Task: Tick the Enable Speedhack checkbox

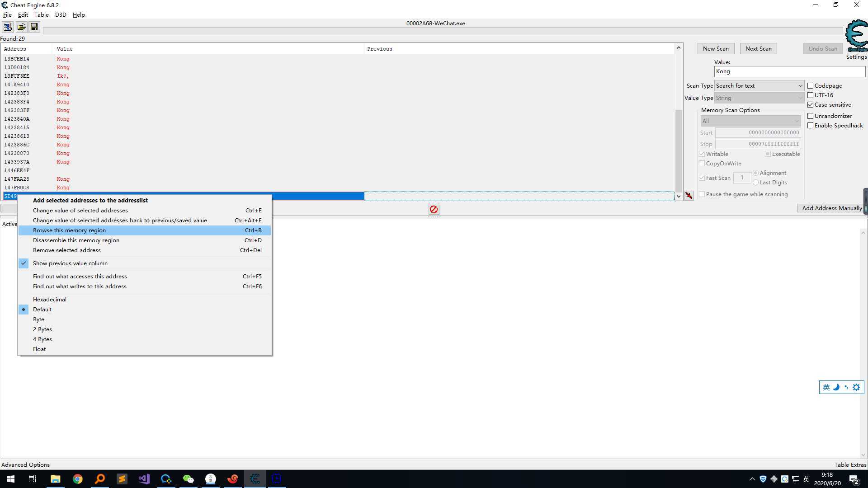Action: tap(810, 125)
